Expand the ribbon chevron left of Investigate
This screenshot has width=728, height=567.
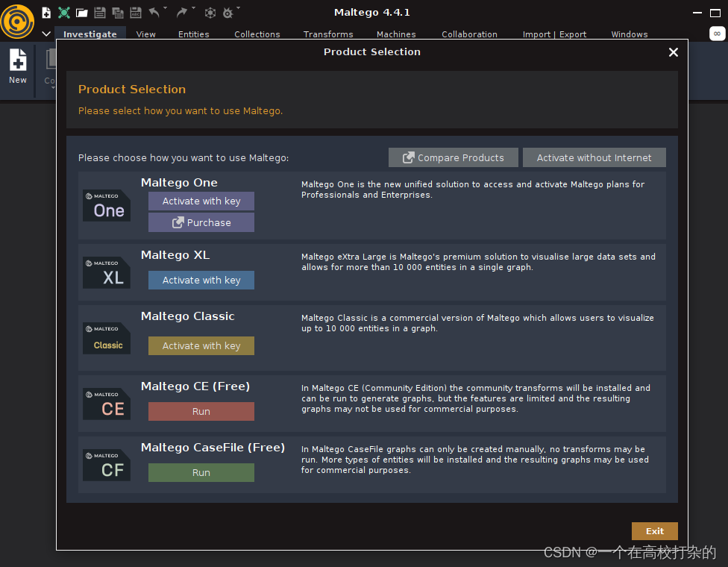pos(46,34)
